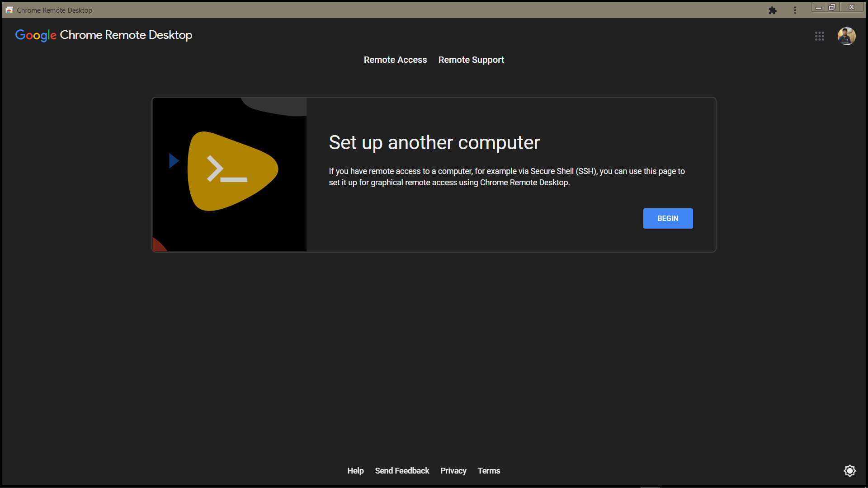Open the three-dot window menu
Viewport: 868px width, 488px height.
coord(795,10)
